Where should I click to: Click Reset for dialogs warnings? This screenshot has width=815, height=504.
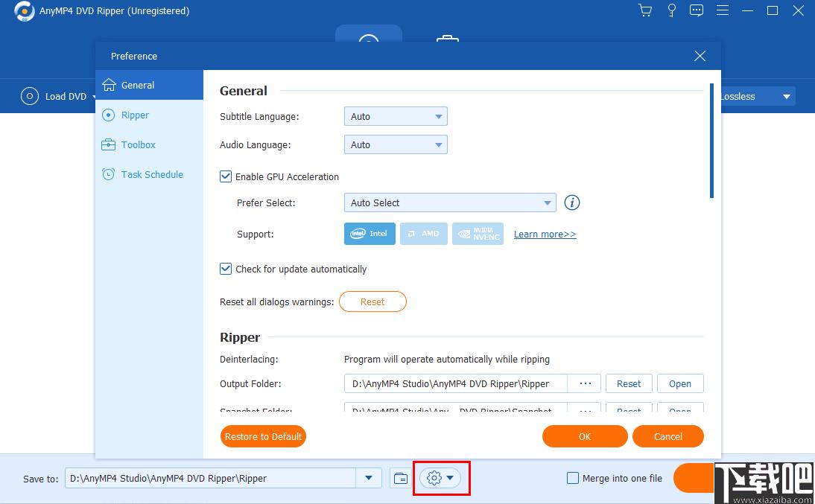(372, 302)
